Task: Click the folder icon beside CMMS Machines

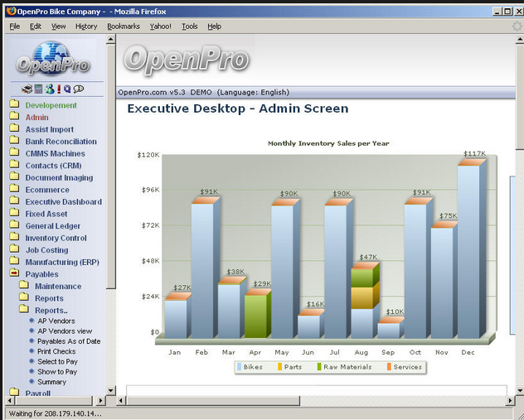Action: 14,152
